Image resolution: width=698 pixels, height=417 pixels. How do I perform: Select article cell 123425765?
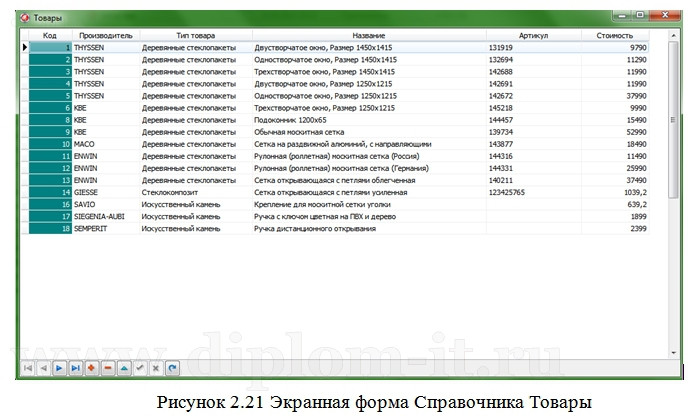[534, 192]
